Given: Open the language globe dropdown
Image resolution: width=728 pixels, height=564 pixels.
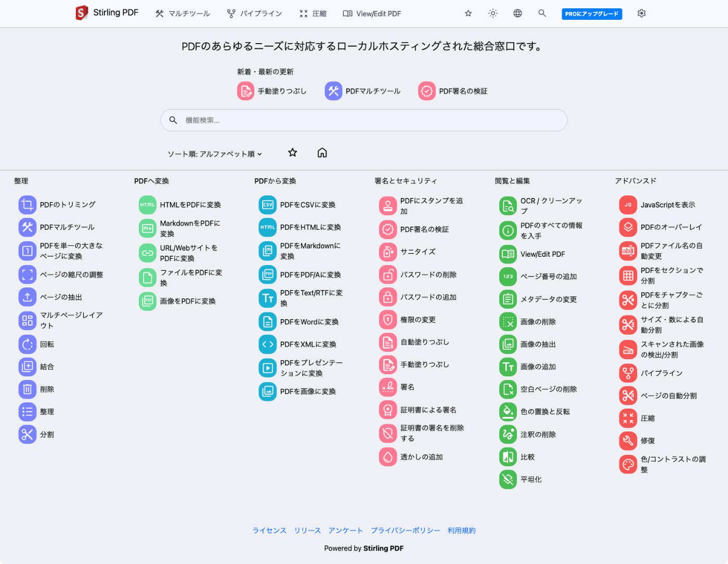Looking at the screenshot, I should pyautogui.click(x=517, y=14).
